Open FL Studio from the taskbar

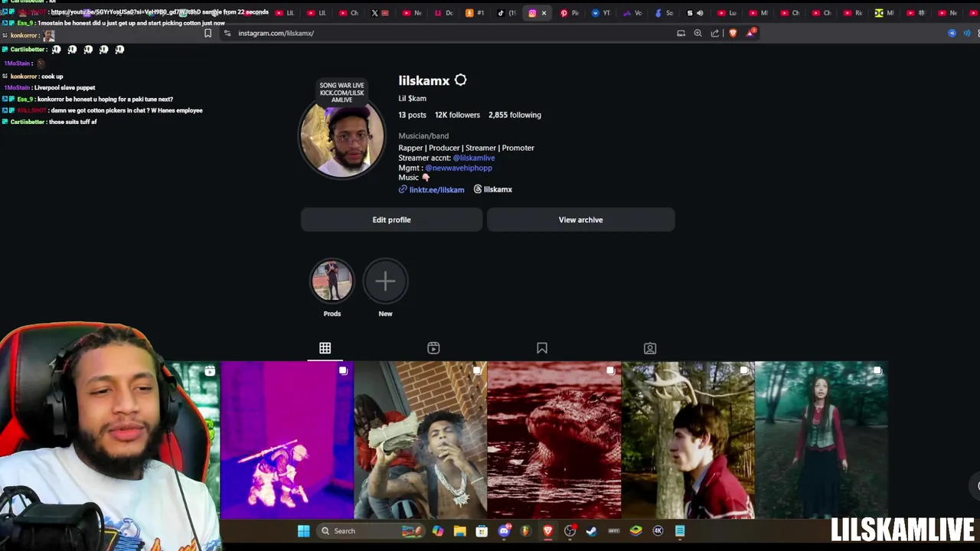tap(526, 531)
